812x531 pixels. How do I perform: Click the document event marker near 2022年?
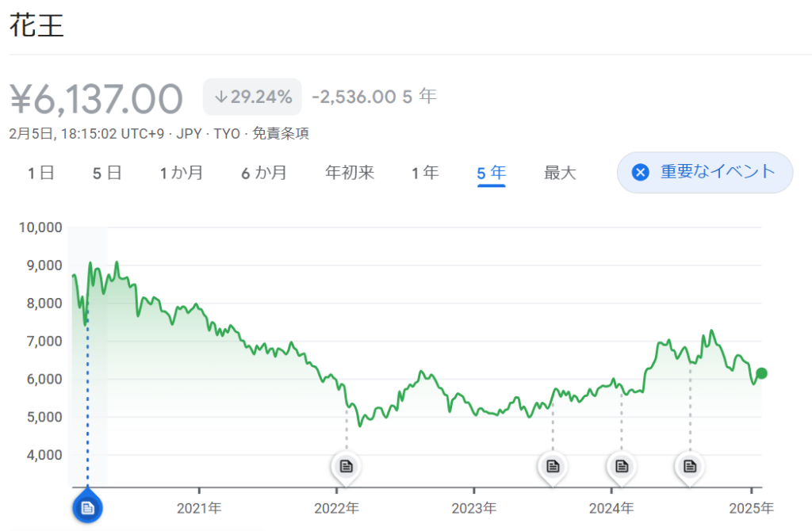coord(346,466)
